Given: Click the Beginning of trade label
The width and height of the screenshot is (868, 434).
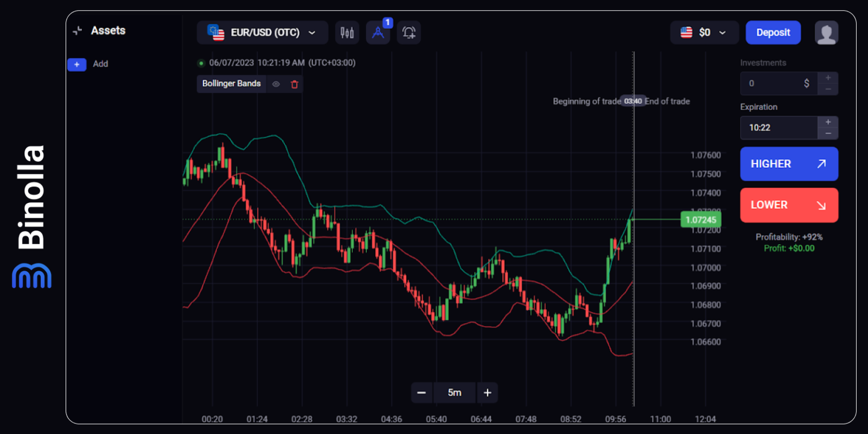Looking at the screenshot, I should point(587,101).
